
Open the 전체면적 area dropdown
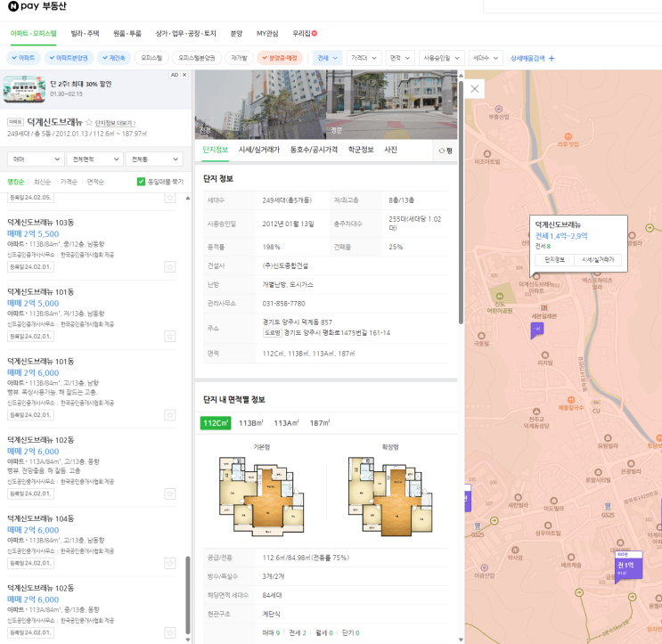(x=94, y=159)
